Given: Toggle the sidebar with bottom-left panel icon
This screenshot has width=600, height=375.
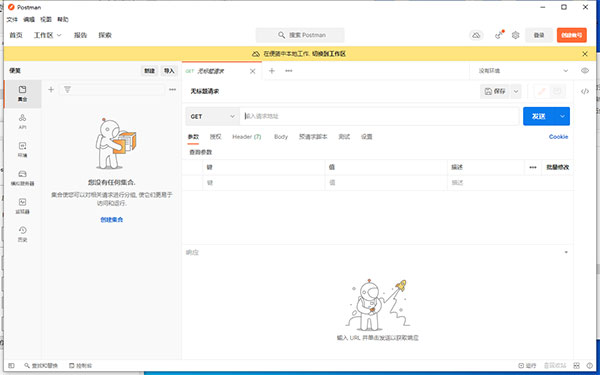Looking at the screenshot, I should 11,366.
